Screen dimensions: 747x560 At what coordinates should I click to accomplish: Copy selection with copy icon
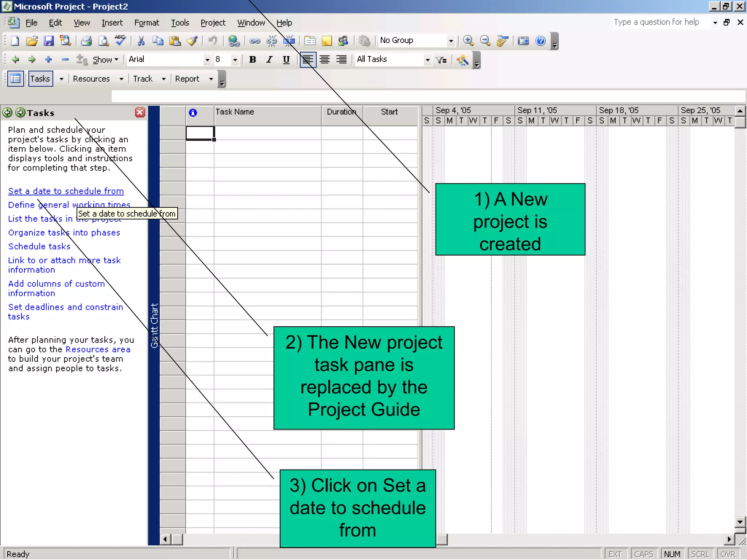pos(158,40)
